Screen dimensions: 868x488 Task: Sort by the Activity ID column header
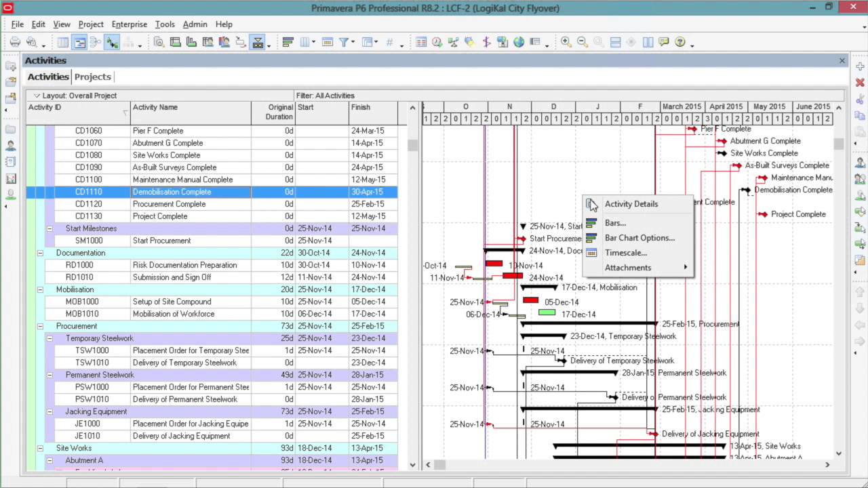(78, 112)
